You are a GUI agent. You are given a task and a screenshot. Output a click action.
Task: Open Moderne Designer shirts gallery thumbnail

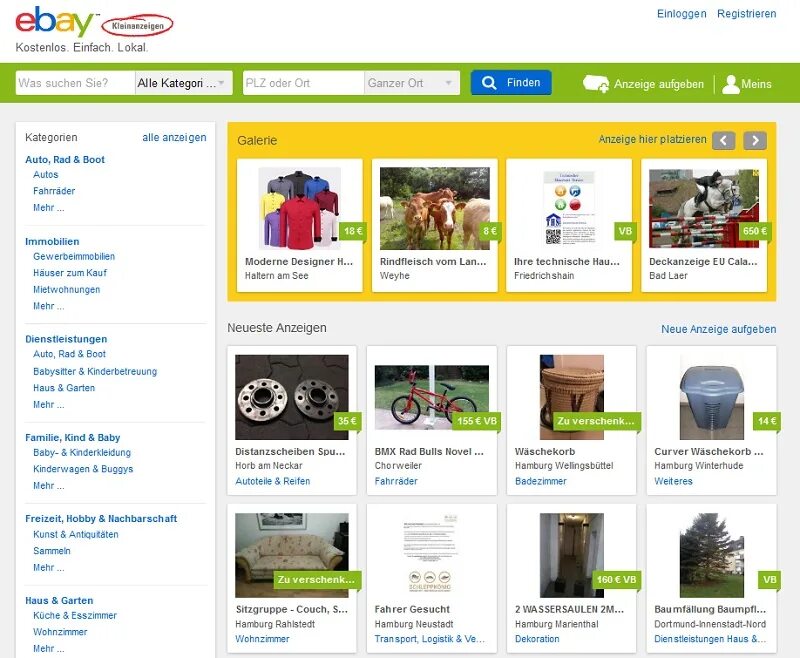[299, 208]
